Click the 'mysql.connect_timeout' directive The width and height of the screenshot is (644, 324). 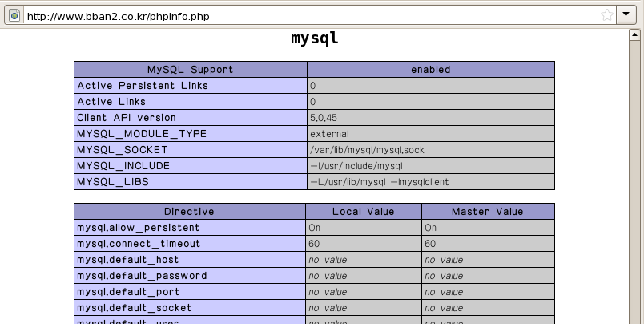tap(139, 244)
